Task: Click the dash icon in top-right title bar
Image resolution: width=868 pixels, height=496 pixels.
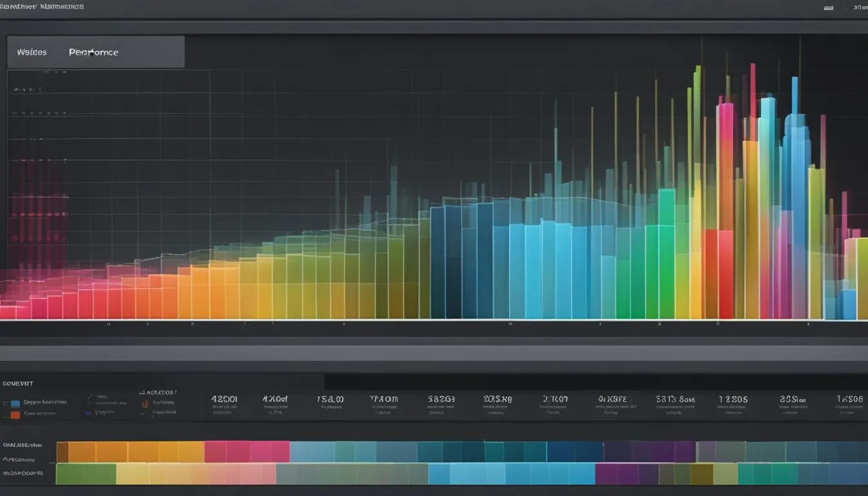Action: (x=829, y=8)
